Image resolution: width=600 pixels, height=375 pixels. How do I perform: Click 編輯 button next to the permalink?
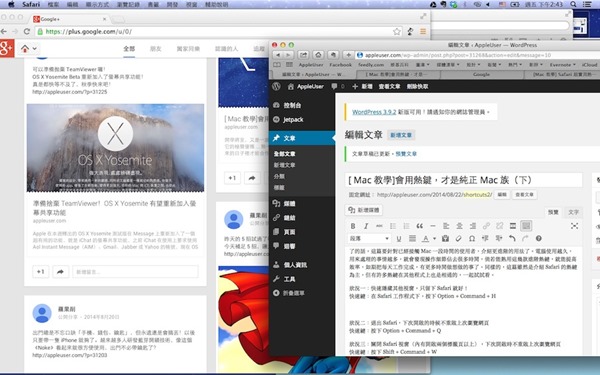click(502, 195)
